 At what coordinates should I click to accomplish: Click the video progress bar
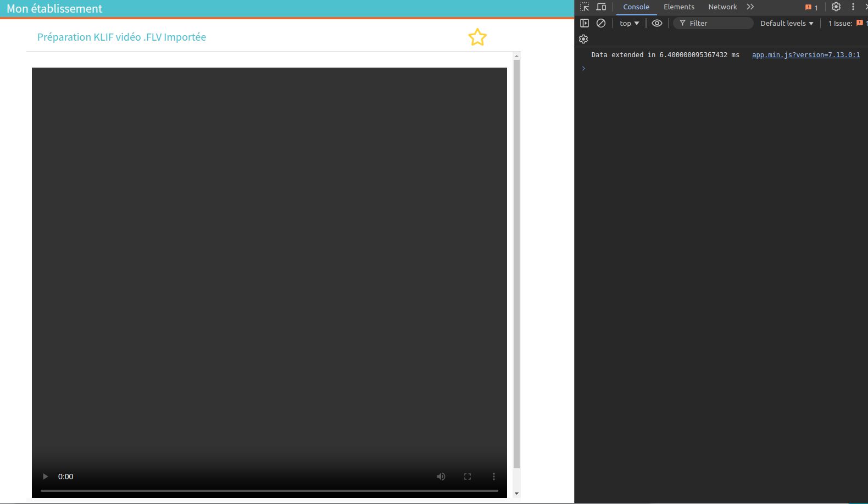[x=269, y=490]
